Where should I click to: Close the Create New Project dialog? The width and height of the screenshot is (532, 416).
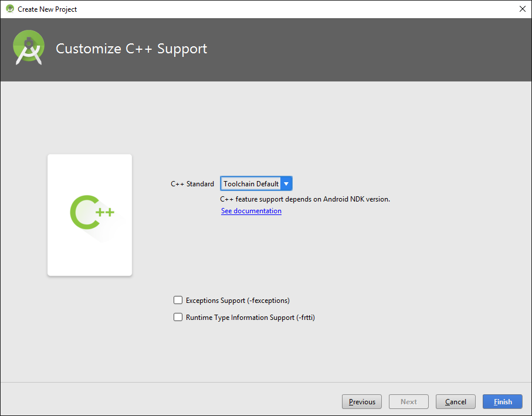click(523, 9)
